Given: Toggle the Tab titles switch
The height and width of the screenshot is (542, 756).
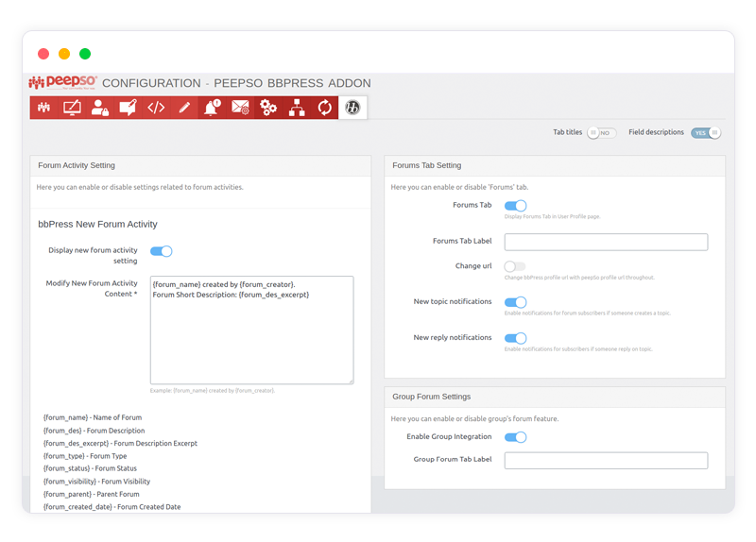Looking at the screenshot, I should (601, 133).
